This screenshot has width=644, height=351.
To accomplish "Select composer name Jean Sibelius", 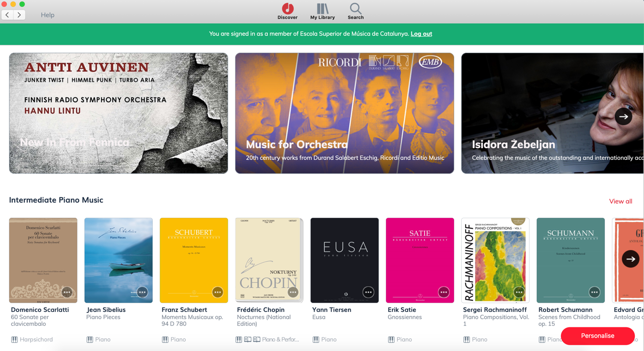I will (106, 310).
